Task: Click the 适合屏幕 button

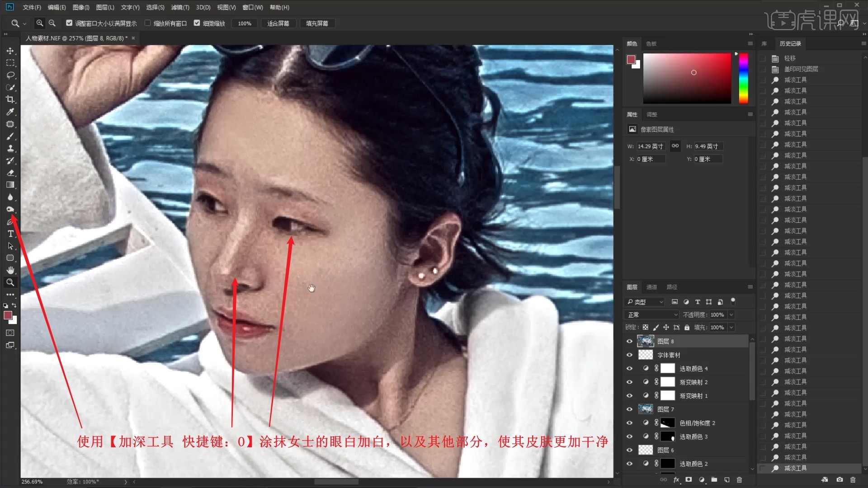Action: (278, 23)
